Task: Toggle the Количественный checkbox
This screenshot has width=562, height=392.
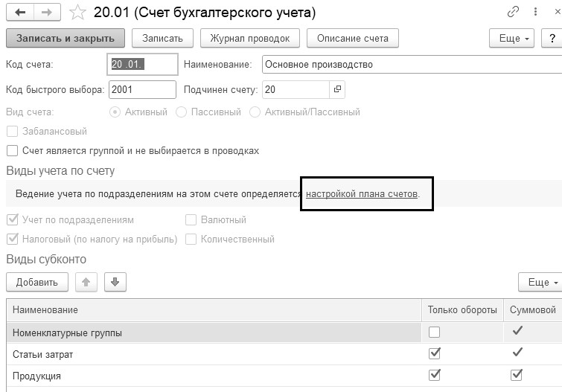Action: (191, 239)
